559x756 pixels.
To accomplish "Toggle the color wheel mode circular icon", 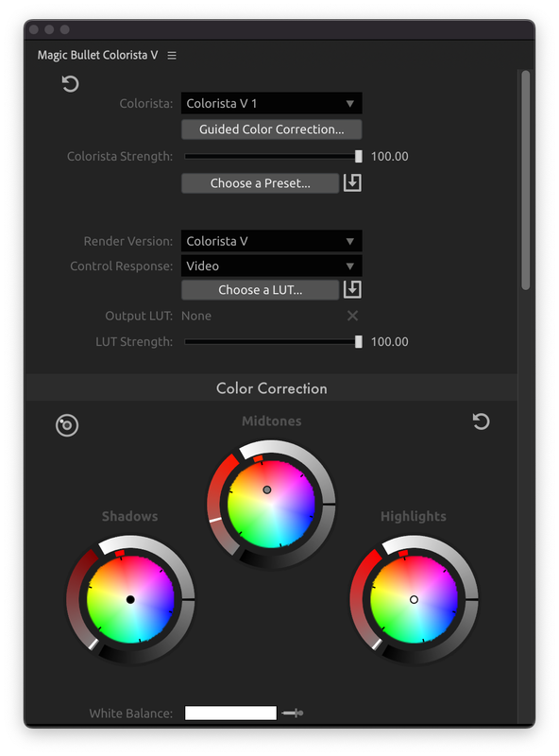I will coord(67,425).
